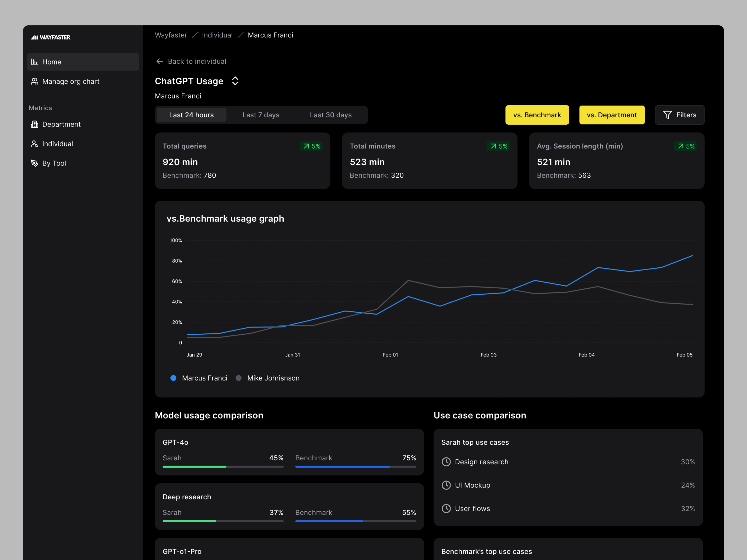Click Deep research Sarah progress bar

pyautogui.click(x=223, y=521)
